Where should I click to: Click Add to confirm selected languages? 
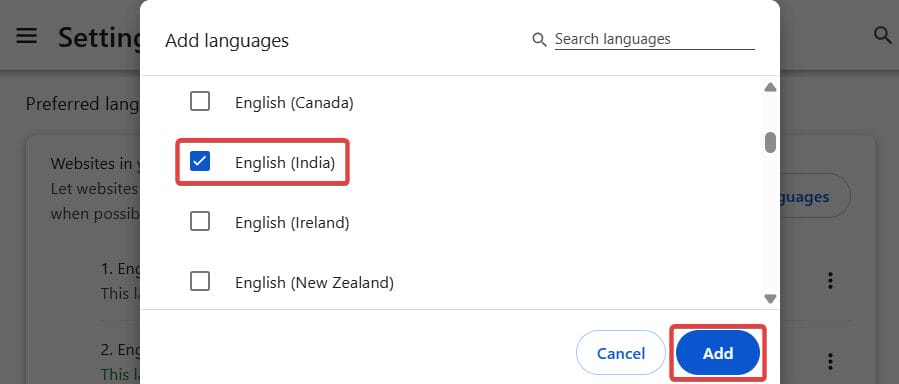click(x=718, y=353)
